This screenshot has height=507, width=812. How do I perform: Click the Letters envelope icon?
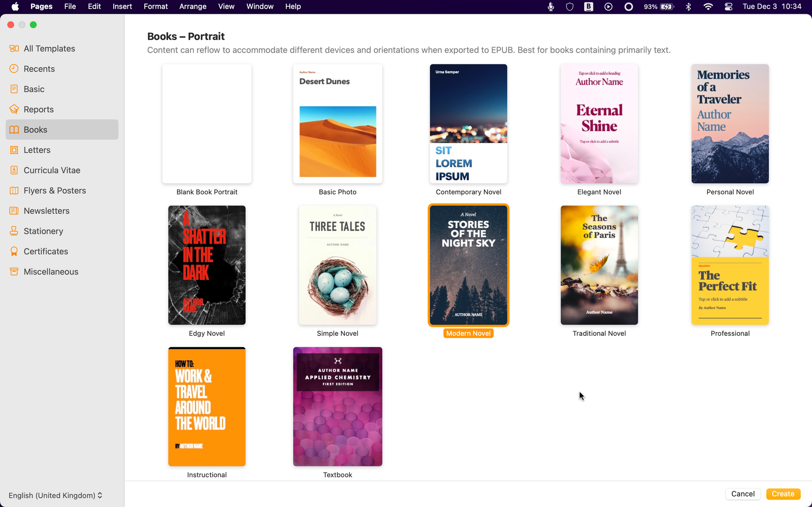14,150
